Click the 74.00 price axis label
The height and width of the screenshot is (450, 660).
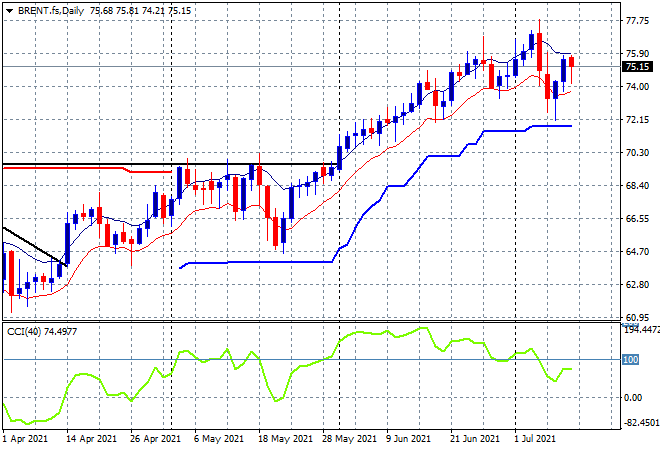tap(637, 87)
